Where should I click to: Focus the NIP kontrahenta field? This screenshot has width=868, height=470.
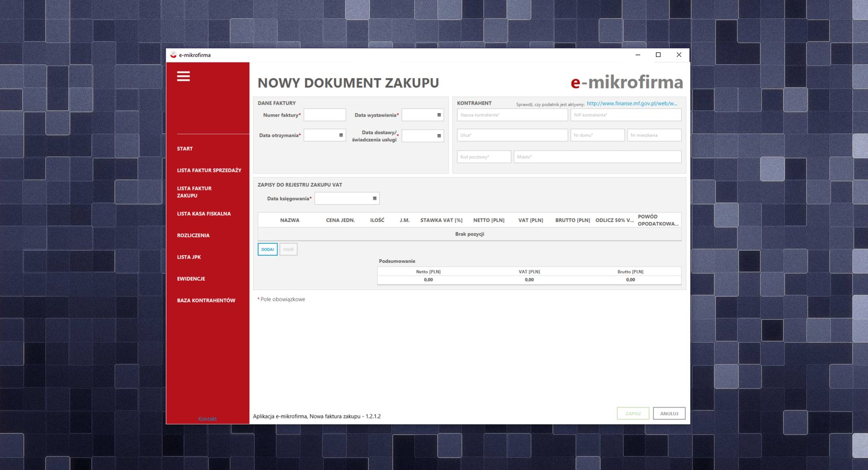[626, 115]
